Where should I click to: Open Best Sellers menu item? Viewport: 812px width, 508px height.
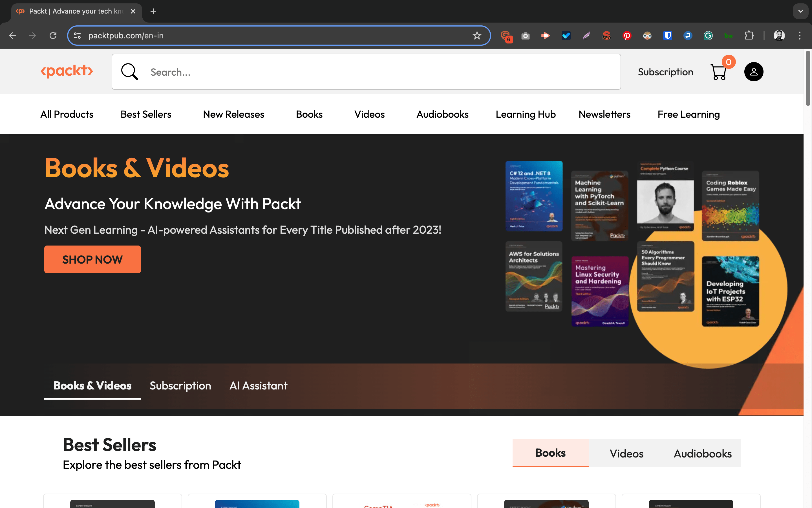(x=146, y=114)
